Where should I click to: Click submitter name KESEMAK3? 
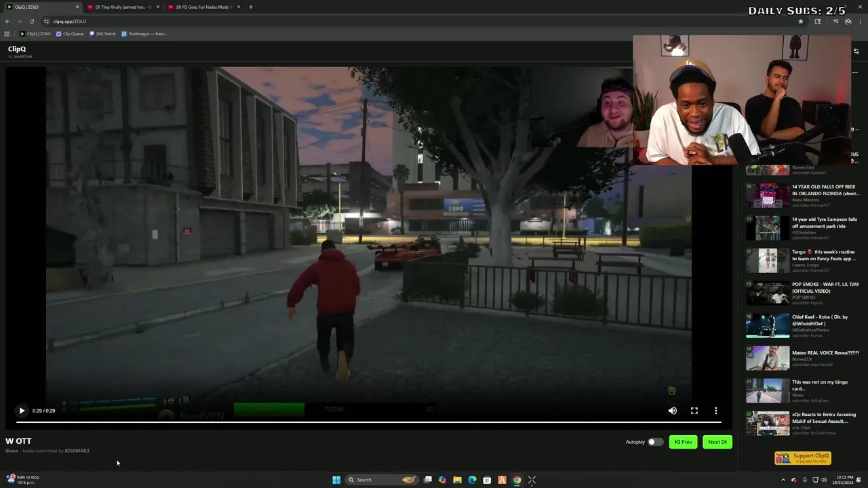coord(77,451)
